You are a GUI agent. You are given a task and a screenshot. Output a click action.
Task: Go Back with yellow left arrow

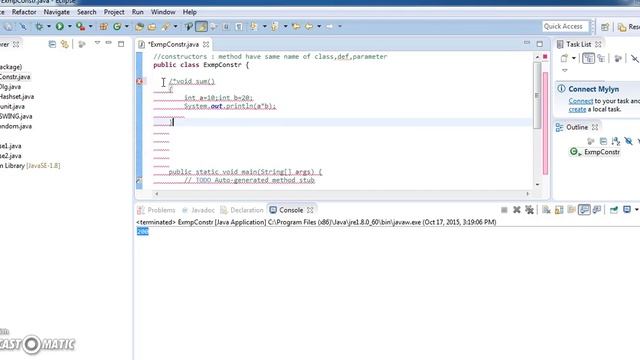[x=309, y=27]
